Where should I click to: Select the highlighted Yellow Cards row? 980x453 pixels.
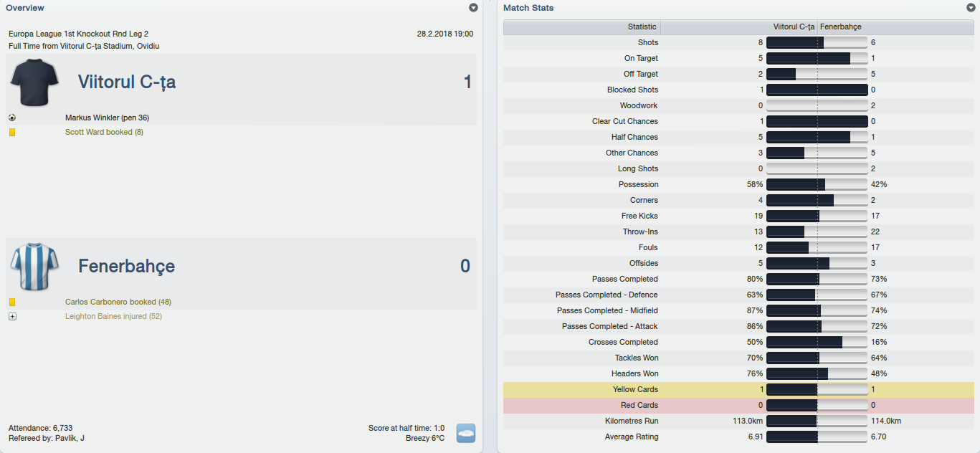pos(738,389)
